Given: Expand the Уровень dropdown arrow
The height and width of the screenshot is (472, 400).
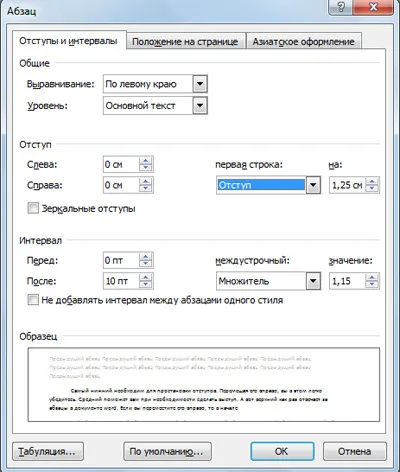Looking at the screenshot, I should 200,106.
